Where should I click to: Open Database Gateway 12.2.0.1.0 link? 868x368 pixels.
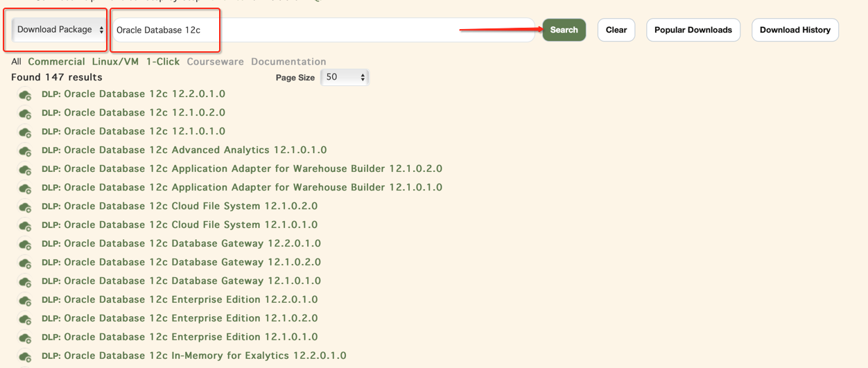[x=181, y=243]
